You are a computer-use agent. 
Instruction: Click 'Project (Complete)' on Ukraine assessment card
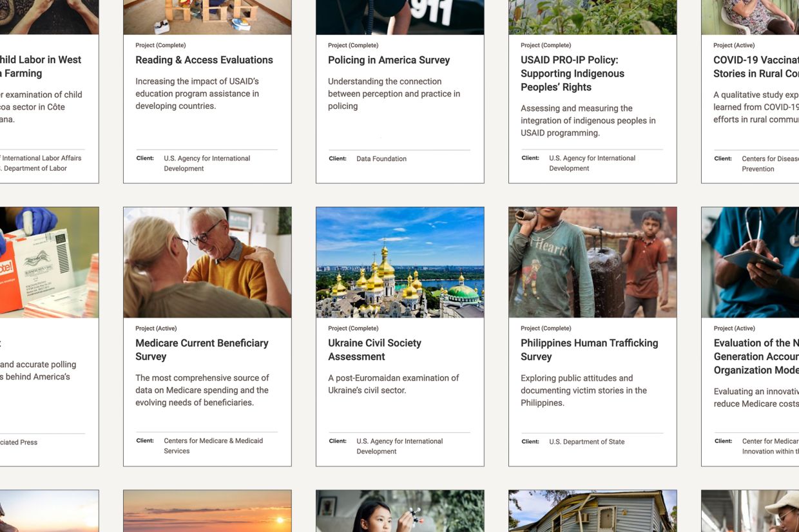point(353,328)
